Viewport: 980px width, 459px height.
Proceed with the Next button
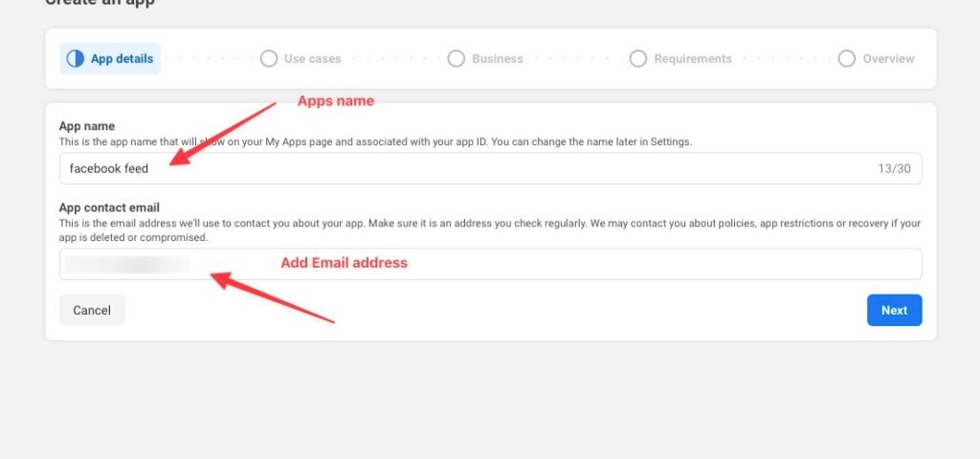click(x=895, y=311)
